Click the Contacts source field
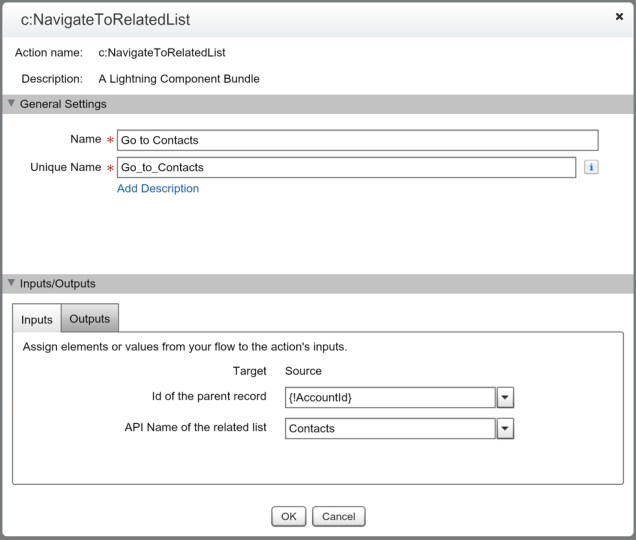Viewport: 636px width, 540px height. pos(389,429)
